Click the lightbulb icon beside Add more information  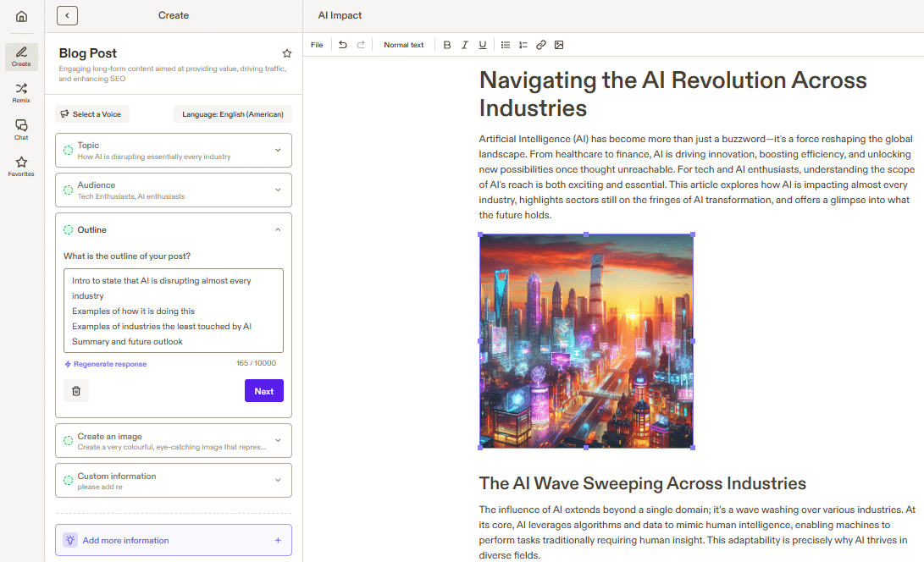70,540
